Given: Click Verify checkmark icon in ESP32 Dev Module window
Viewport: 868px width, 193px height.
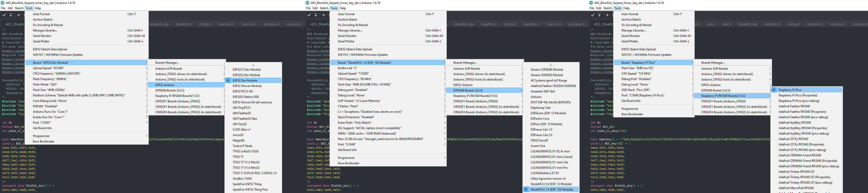Looking at the screenshot, I should (x=4, y=15).
